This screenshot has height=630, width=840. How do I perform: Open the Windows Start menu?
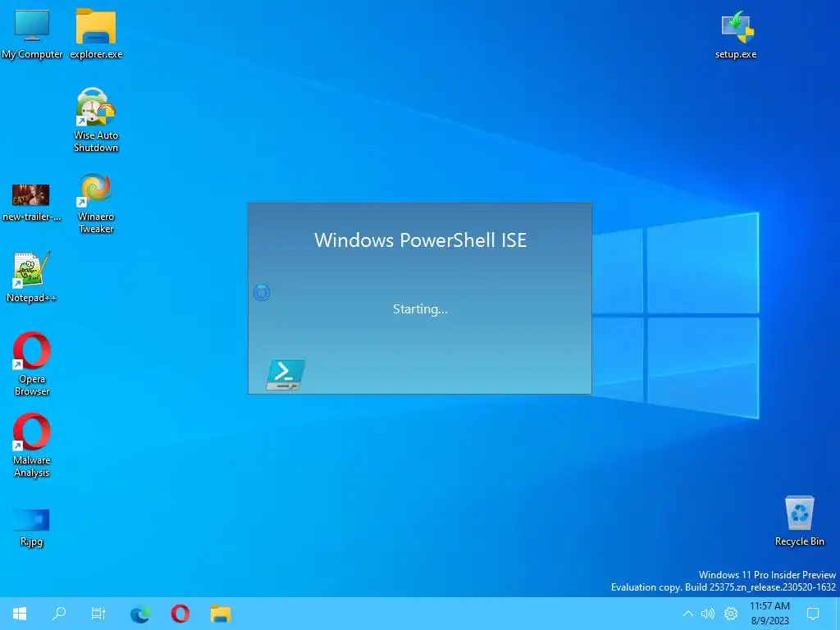coord(20,614)
